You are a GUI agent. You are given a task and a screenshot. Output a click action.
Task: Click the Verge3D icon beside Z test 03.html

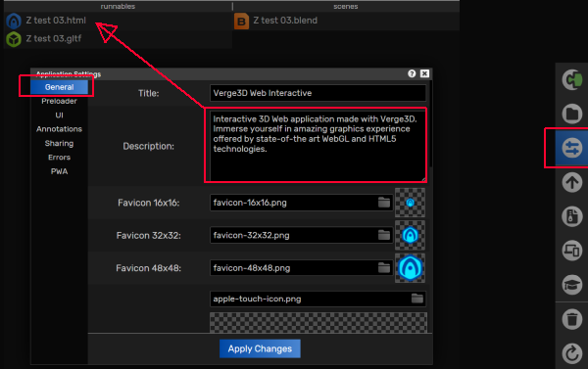[14, 21]
